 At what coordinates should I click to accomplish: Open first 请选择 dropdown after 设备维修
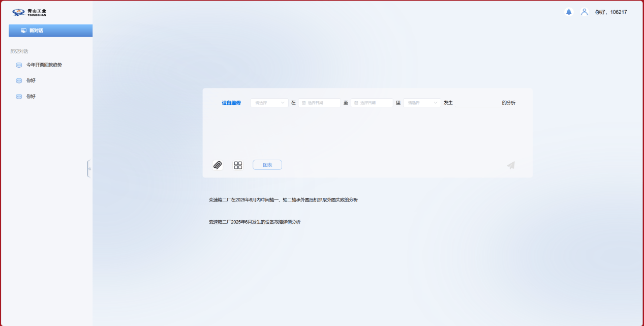tap(269, 103)
